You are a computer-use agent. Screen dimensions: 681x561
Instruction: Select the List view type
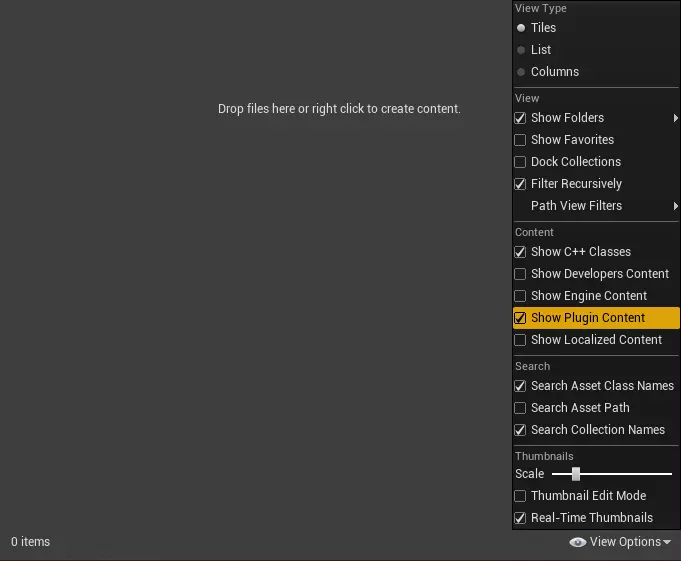coord(521,50)
